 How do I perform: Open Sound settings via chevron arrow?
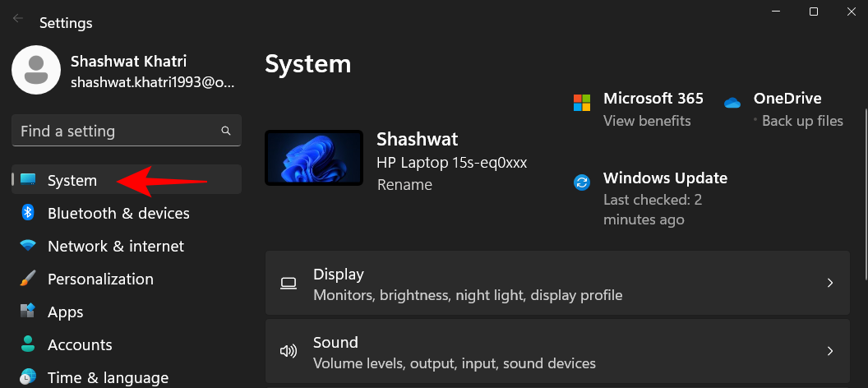[829, 351]
